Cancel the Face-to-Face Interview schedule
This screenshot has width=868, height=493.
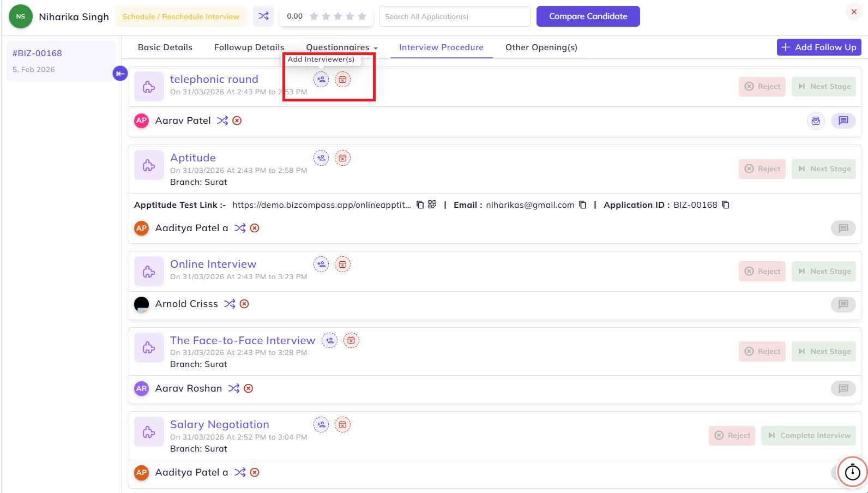[x=351, y=341]
